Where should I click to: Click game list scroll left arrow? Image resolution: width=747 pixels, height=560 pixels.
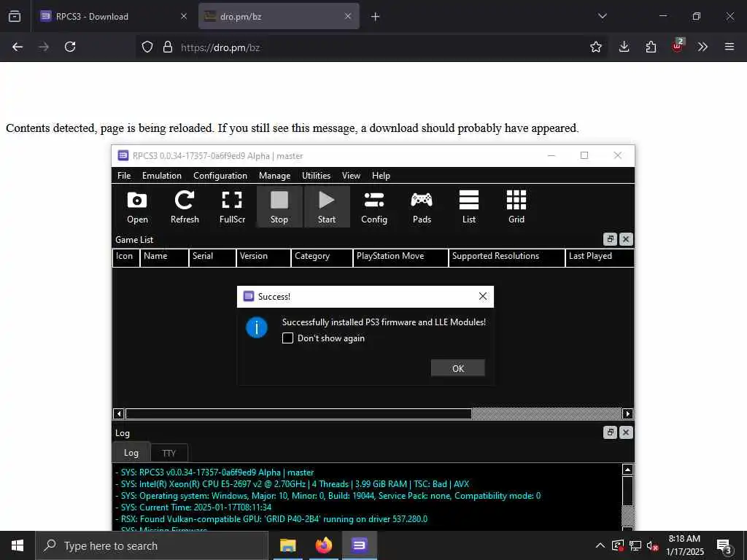(x=119, y=413)
